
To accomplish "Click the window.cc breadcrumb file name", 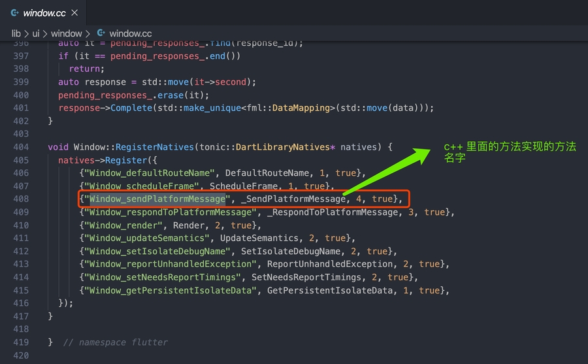I will (130, 33).
